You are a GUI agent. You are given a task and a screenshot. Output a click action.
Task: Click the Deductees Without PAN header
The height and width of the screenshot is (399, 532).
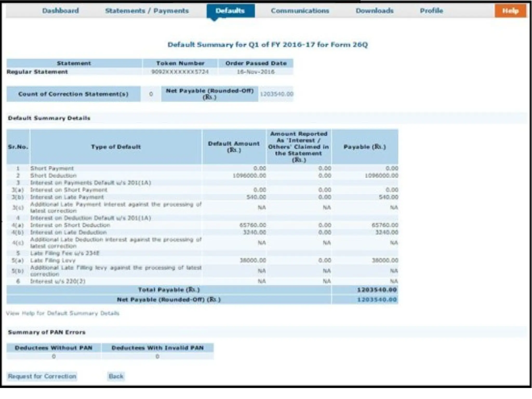coord(54,348)
